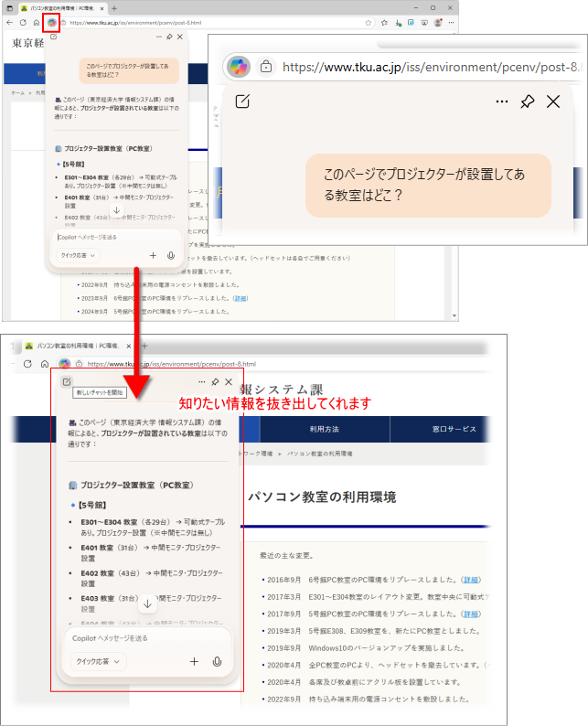Focus the Copilot message box in top panel

tap(116, 237)
